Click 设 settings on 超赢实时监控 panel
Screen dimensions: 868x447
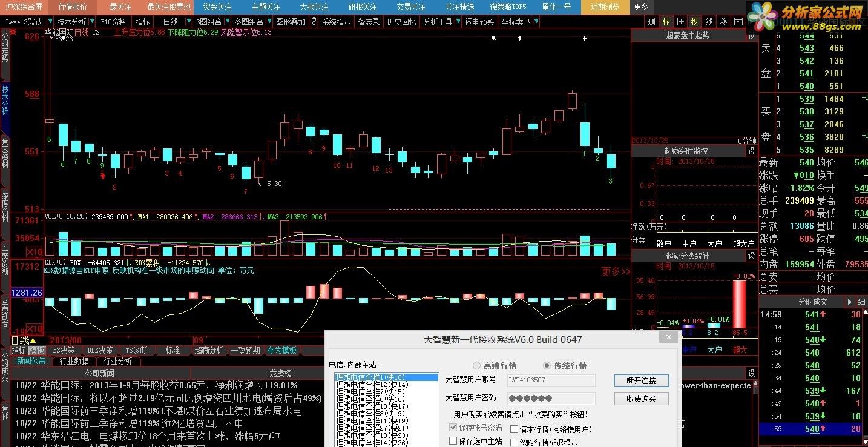(x=752, y=151)
